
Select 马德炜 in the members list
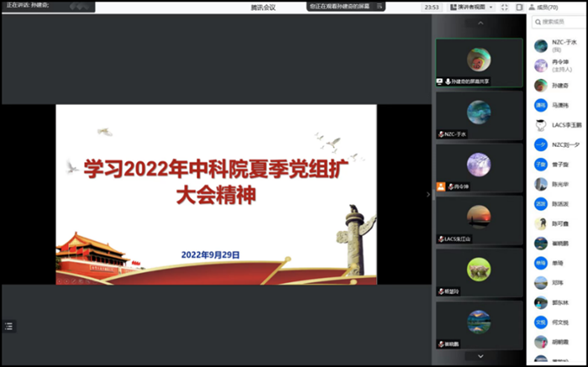tap(560, 105)
